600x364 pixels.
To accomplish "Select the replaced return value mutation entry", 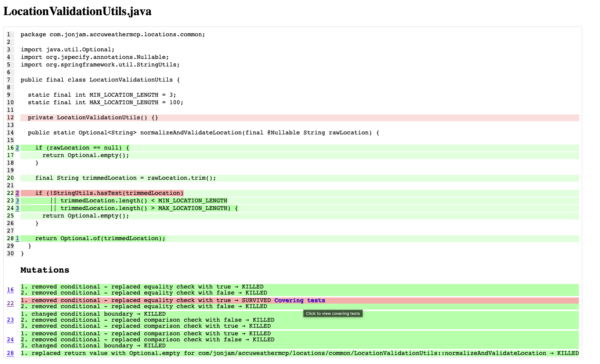I will point(300,353).
